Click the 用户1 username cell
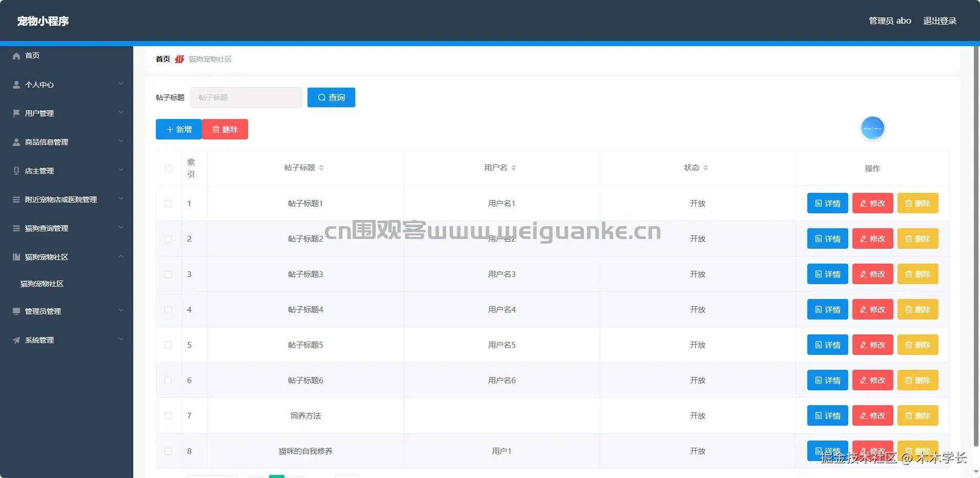This screenshot has width=980, height=478. [502, 451]
